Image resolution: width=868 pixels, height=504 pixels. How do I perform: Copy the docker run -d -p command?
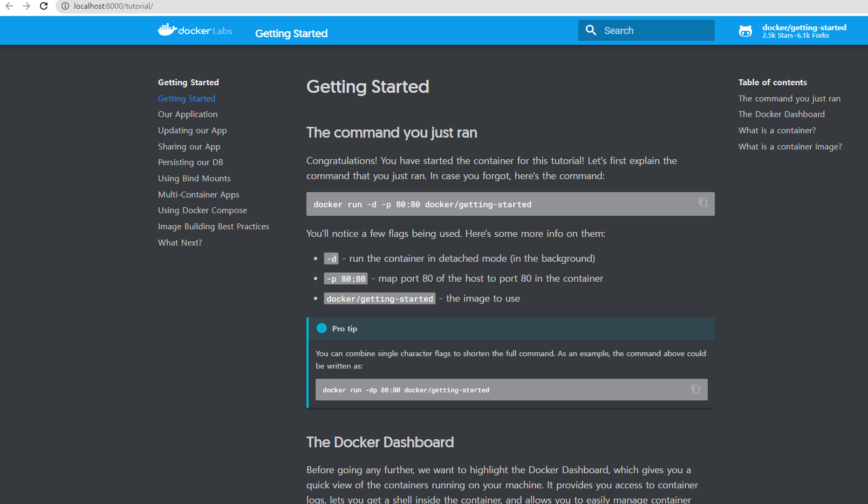702,202
